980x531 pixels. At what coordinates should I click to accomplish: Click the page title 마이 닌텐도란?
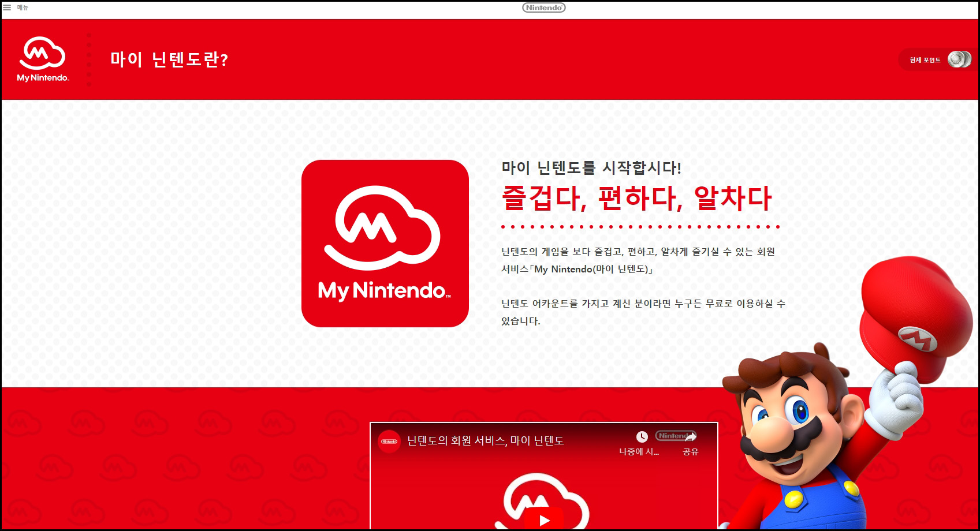[x=169, y=59]
